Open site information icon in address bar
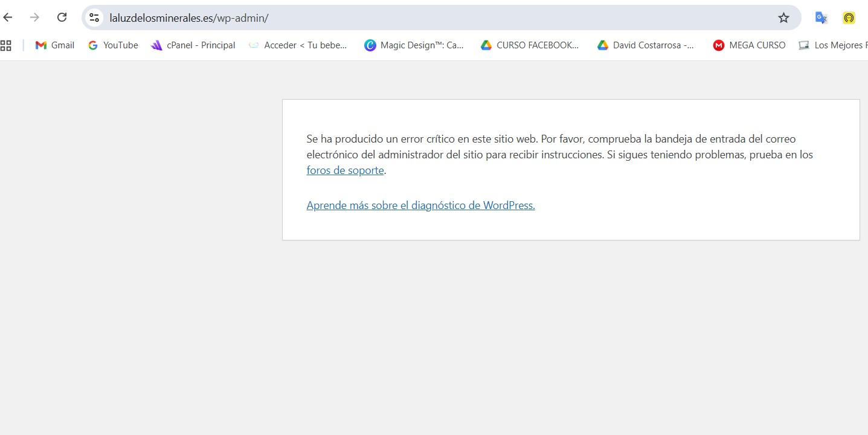Image resolution: width=868 pixels, height=435 pixels. click(x=94, y=18)
